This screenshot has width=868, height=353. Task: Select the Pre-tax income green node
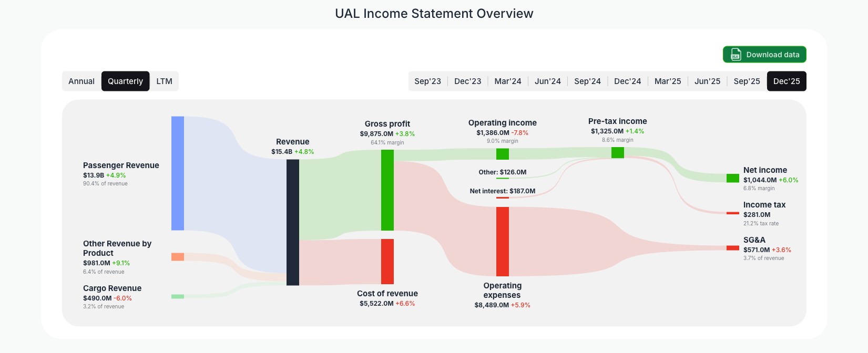click(618, 152)
